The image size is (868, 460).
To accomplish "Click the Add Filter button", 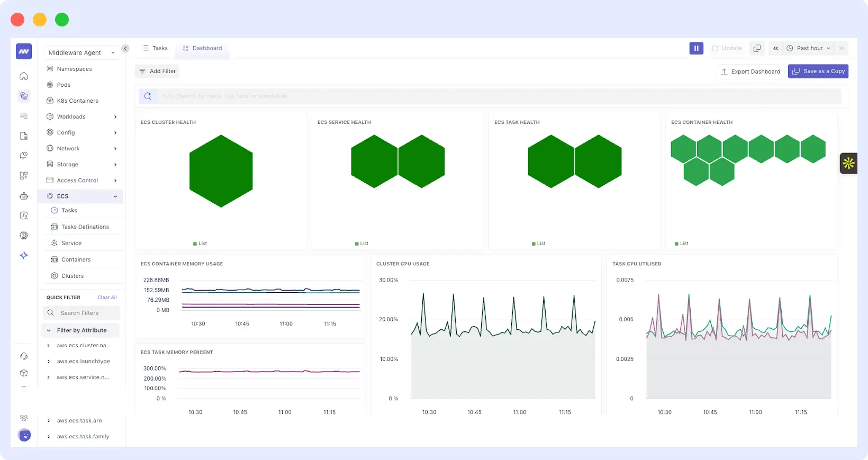I will (157, 71).
